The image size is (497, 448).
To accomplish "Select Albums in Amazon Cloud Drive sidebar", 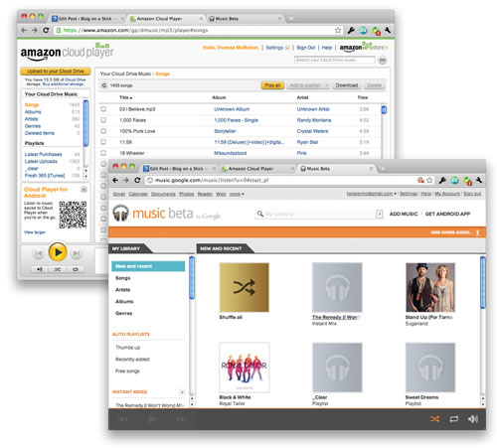I will 33,112.
